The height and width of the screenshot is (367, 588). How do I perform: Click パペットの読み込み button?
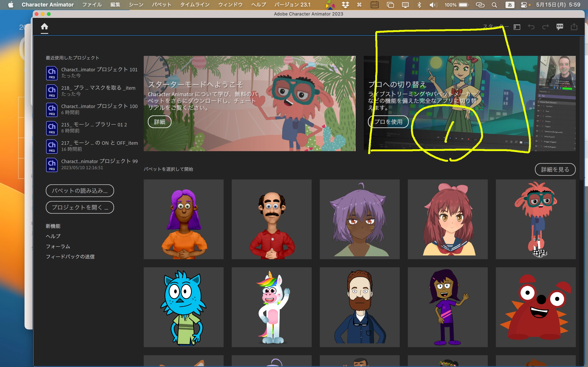(80, 191)
